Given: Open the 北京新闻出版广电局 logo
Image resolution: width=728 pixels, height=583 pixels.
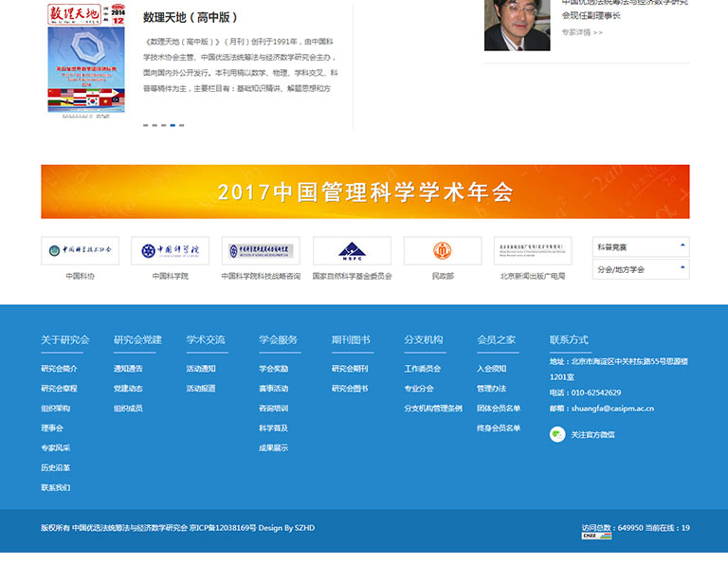Looking at the screenshot, I should pyautogui.click(x=533, y=251).
